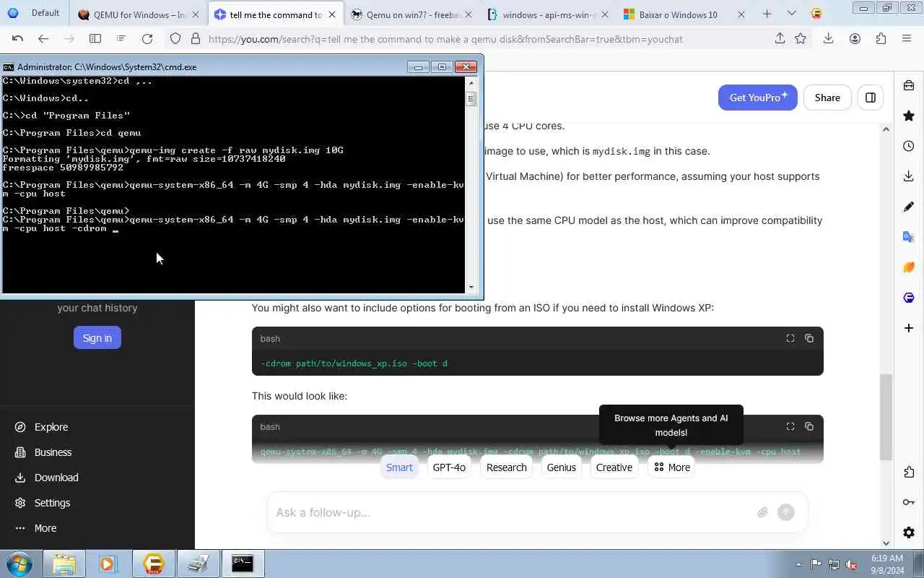
Task: Open More agents and AI models
Action: coord(672,467)
